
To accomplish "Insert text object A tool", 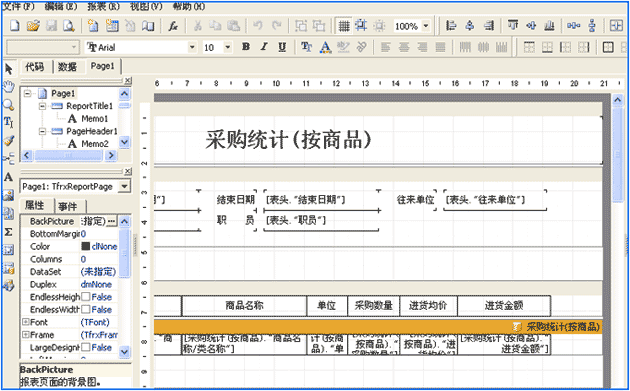I will tap(8, 177).
